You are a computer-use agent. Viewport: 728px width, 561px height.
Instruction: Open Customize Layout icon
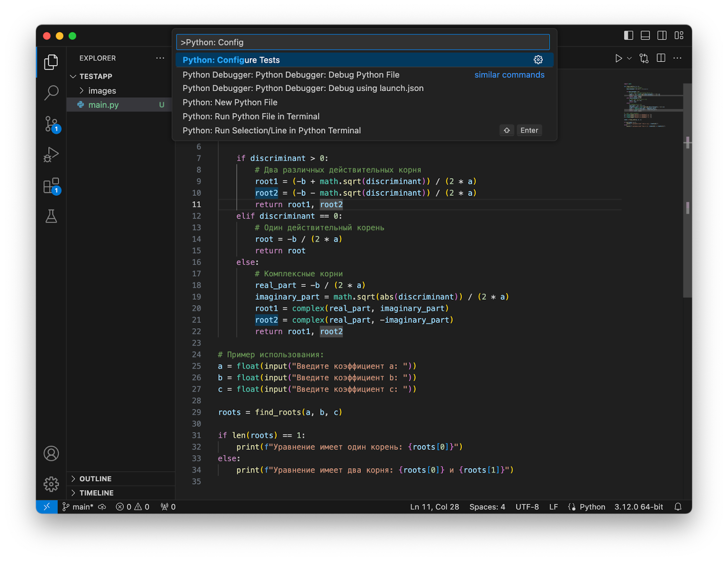tap(679, 35)
